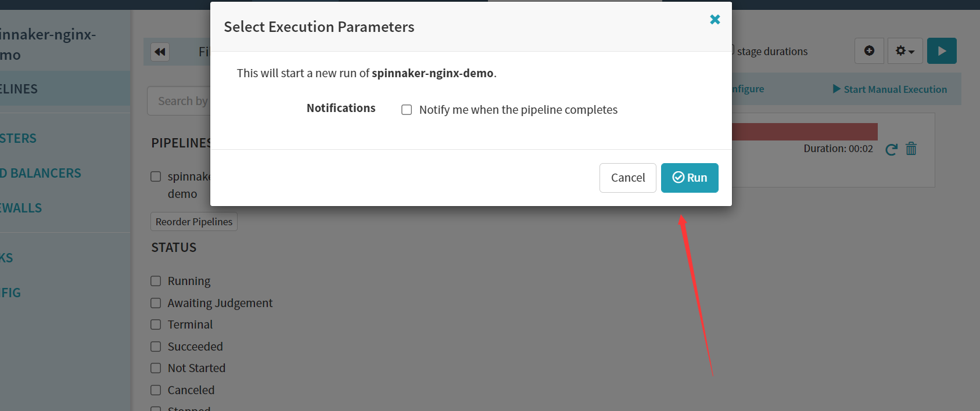Check the Running status filter
Viewport: 980px width, 411px height.
click(x=156, y=281)
